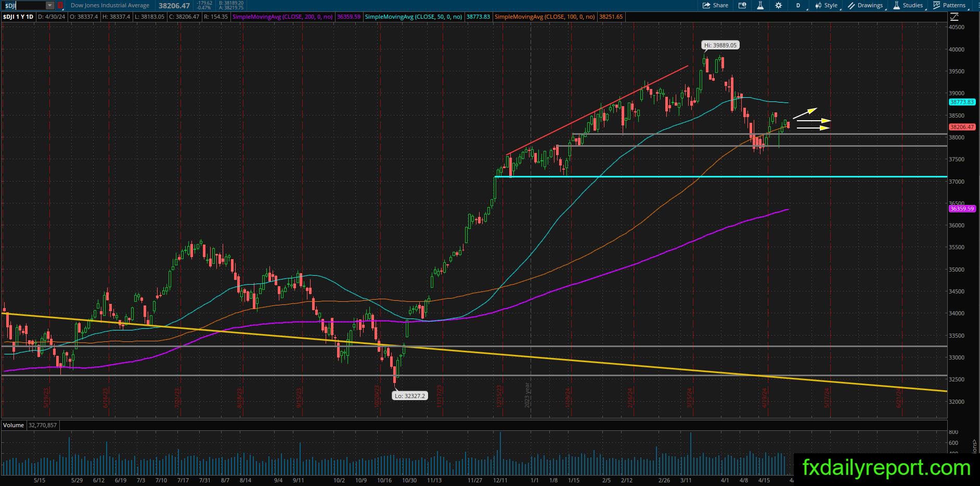This screenshot has width=980, height=486.
Task: Click the 36359.59 SMA 200 axis label
Action: [x=962, y=209]
